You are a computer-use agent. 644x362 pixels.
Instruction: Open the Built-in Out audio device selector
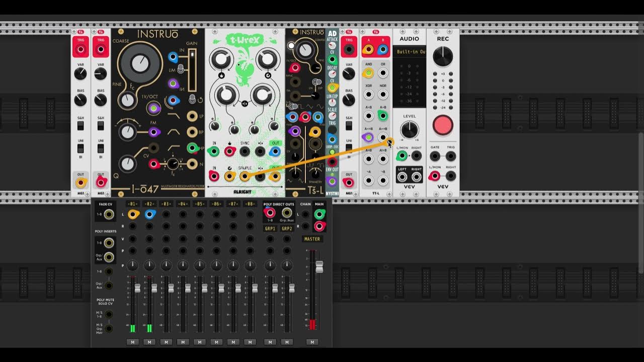tap(410, 52)
